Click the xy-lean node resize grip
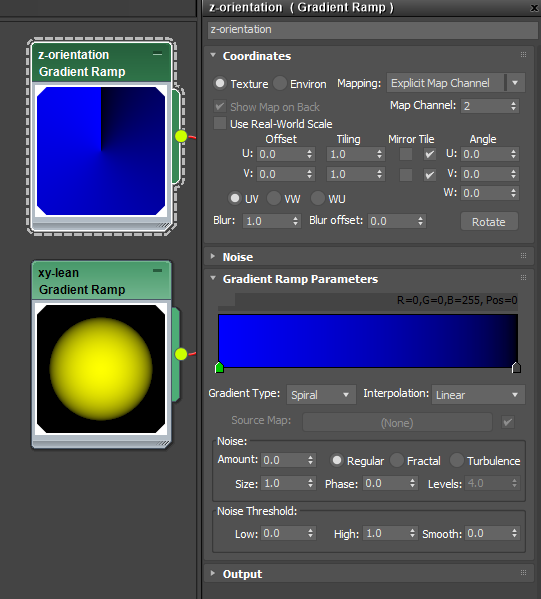This screenshot has width=541, height=599. click(164, 443)
